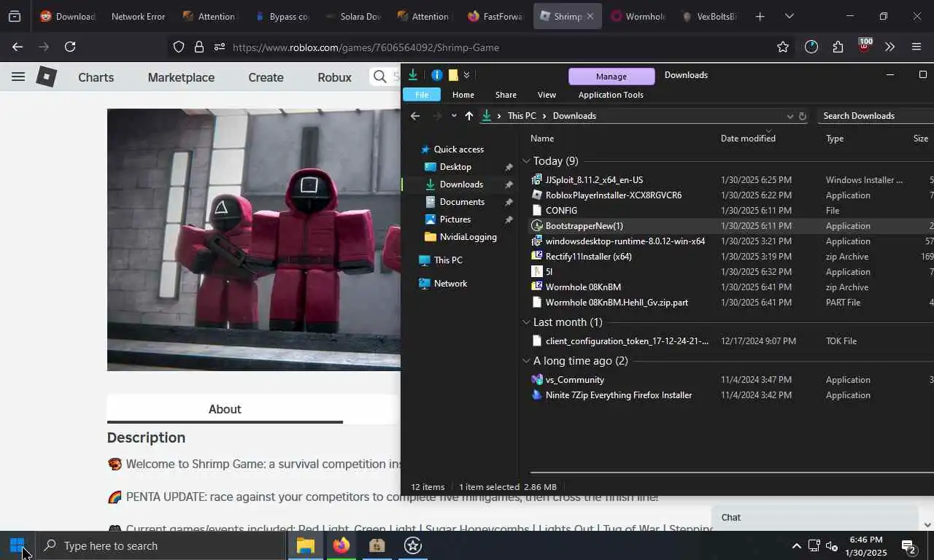Open the File tab in Explorer
Viewport: 934px width, 560px height.
[x=422, y=95]
